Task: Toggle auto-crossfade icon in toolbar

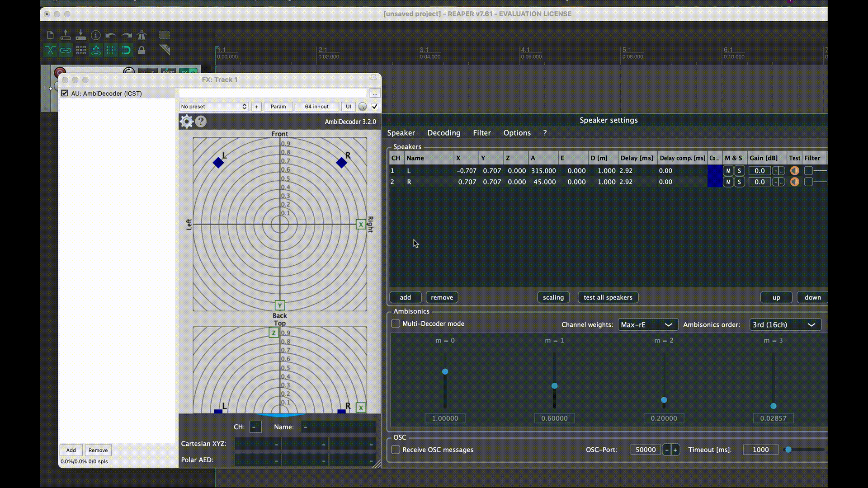Action: tap(50, 50)
